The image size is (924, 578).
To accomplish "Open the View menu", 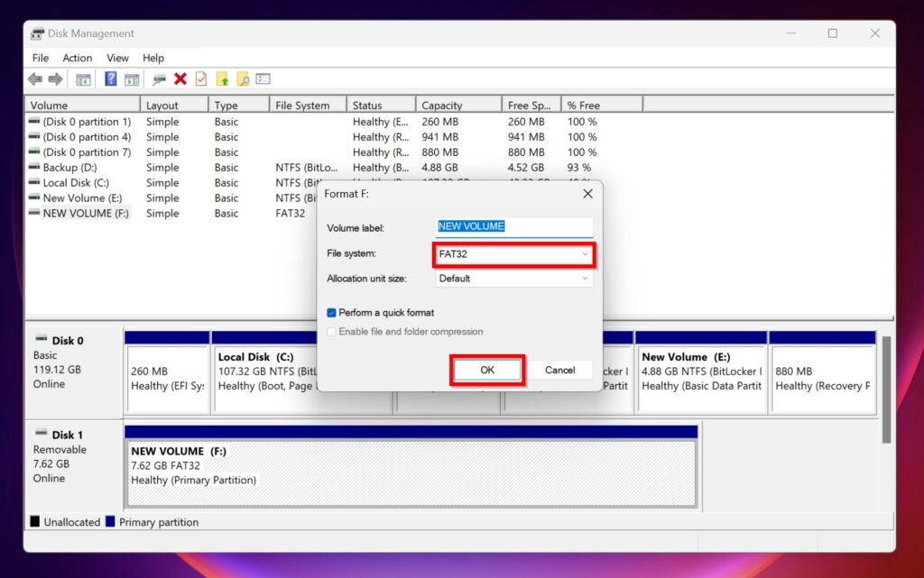I will tap(117, 57).
